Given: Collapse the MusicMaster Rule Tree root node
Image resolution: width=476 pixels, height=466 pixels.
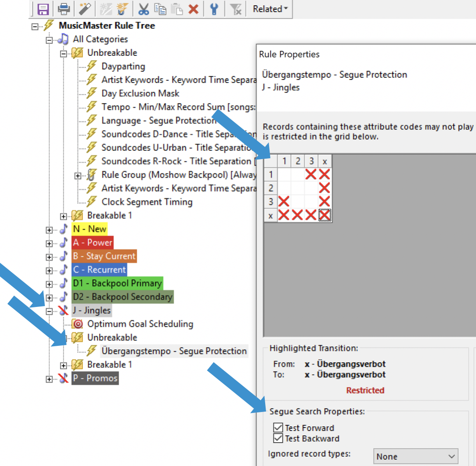Looking at the screenshot, I should 35,27.
